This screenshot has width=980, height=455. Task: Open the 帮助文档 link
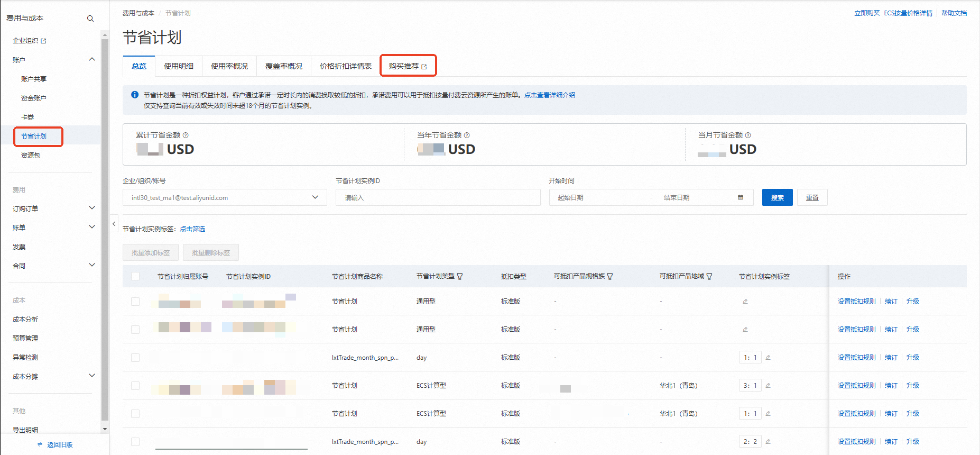[x=954, y=13]
